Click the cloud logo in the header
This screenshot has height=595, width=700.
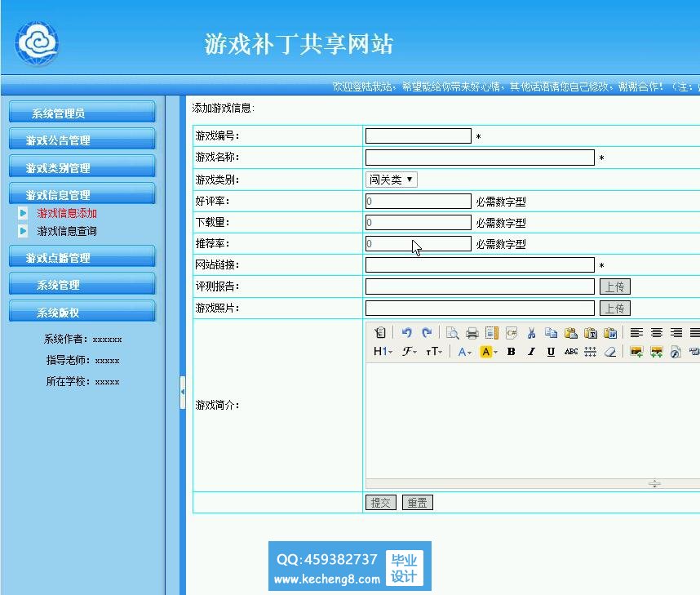pos(37,43)
